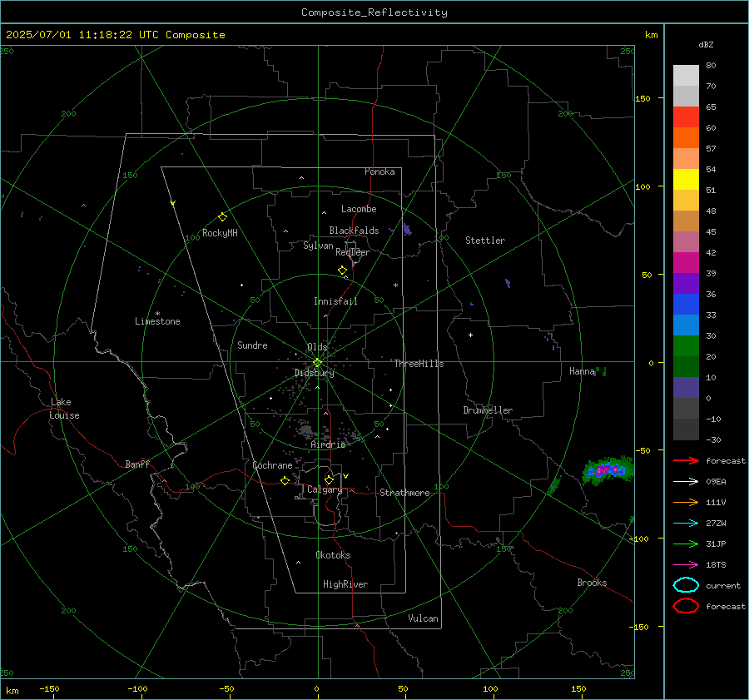The height and width of the screenshot is (700, 749).
Task: Select the blue 33-36 dBZ color swatch
Action: tap(686, 305)
